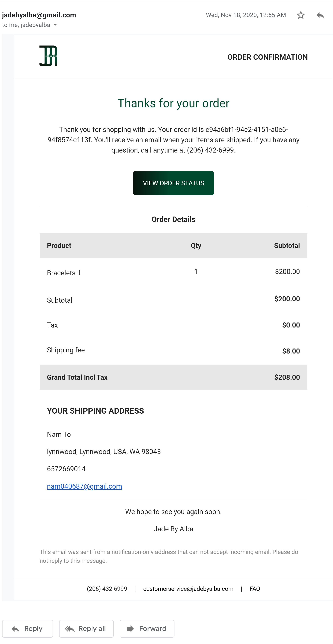
Task: Click the reply arrow icon in header
Action: [x=320, y=15]
